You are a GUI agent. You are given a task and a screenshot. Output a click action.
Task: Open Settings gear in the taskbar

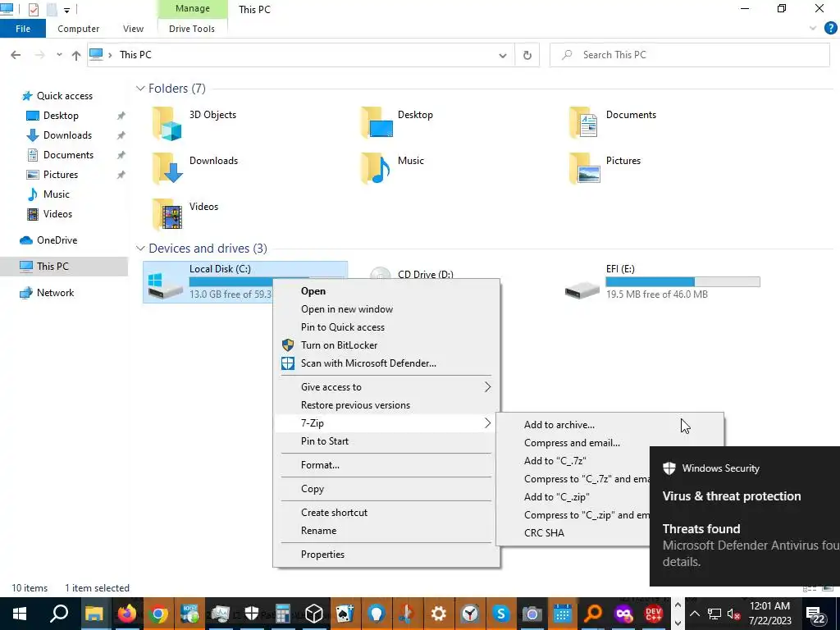coord(438,614)
